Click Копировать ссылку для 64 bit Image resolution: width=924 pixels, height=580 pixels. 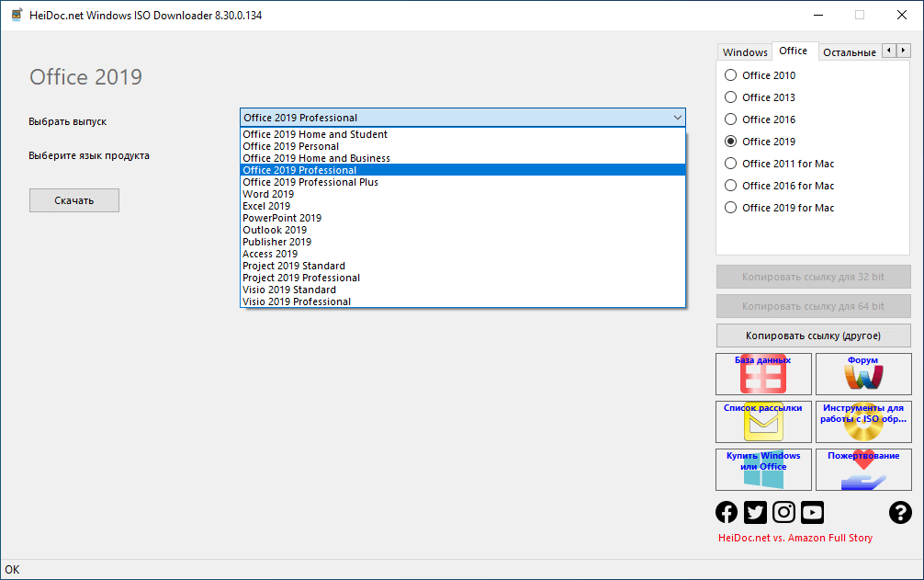[813, 306]
